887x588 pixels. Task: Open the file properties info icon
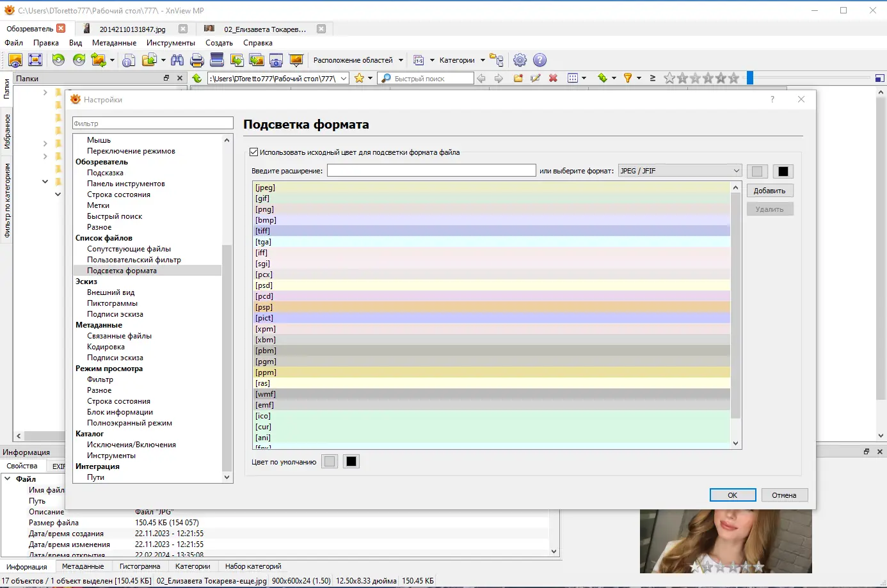pos(129,60)
